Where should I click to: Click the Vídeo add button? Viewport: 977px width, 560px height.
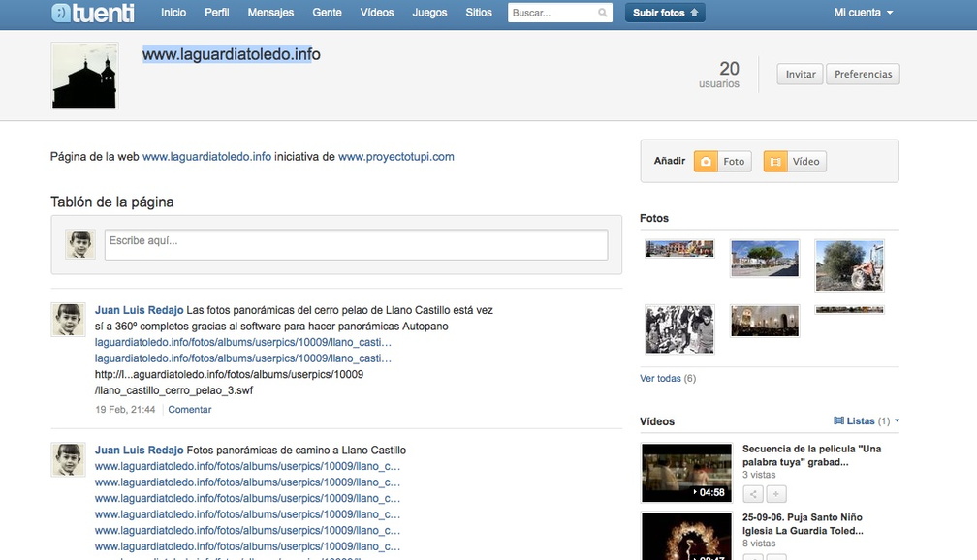click(x=795, y=162)
